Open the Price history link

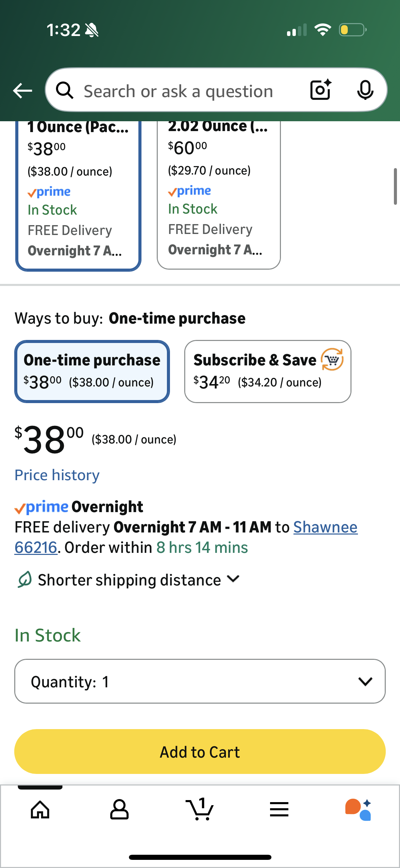coord(57,475)
